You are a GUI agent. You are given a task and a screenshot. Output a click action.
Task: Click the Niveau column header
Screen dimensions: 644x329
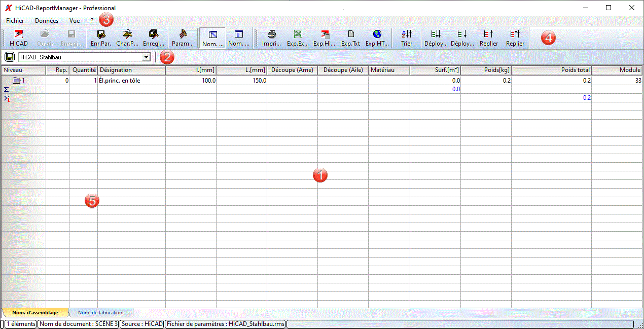(x=23, y=70)
